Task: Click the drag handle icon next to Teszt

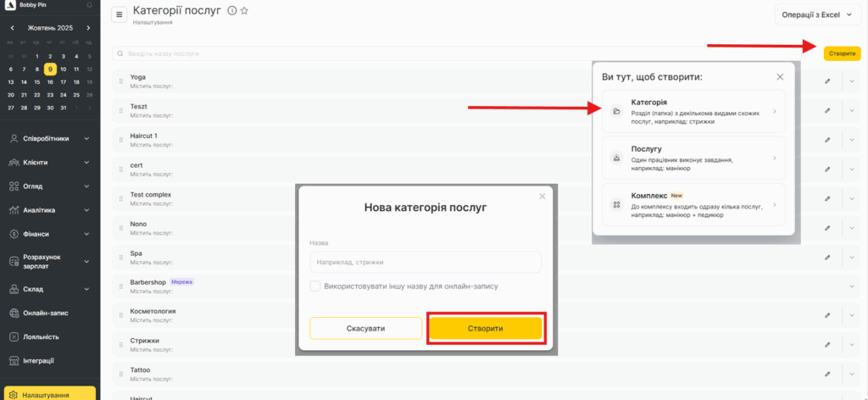Action: [x=121, y=110]
